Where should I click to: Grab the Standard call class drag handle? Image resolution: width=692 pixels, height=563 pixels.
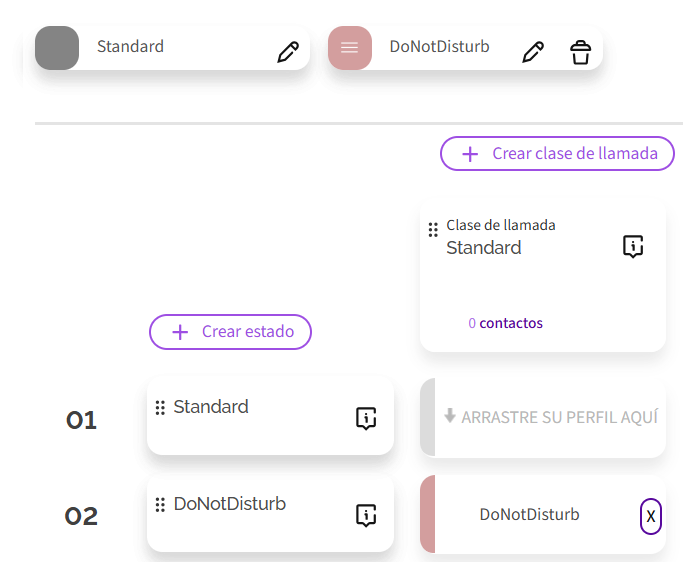(x=433, y=230)
